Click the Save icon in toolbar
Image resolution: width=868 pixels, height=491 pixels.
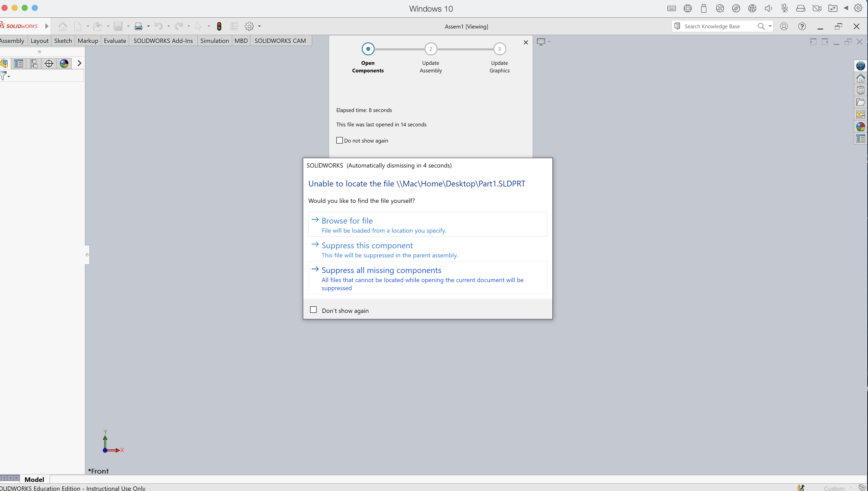[118, 26]
